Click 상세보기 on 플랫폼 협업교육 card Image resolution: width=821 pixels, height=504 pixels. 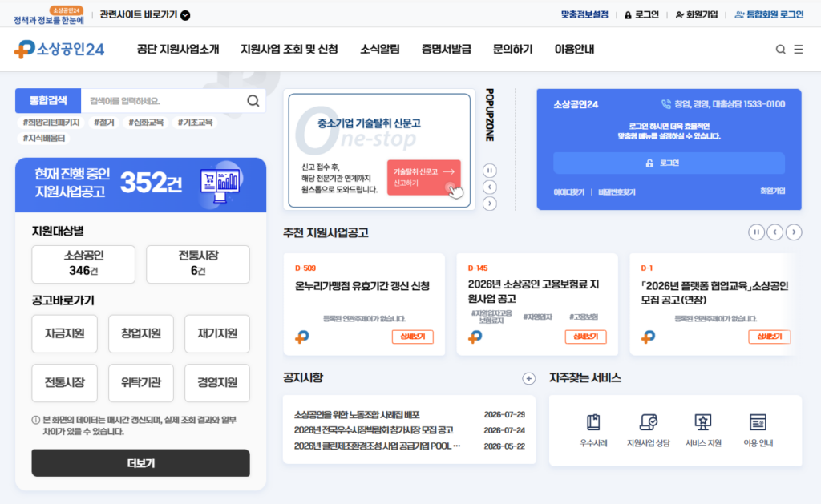(769, 337)
